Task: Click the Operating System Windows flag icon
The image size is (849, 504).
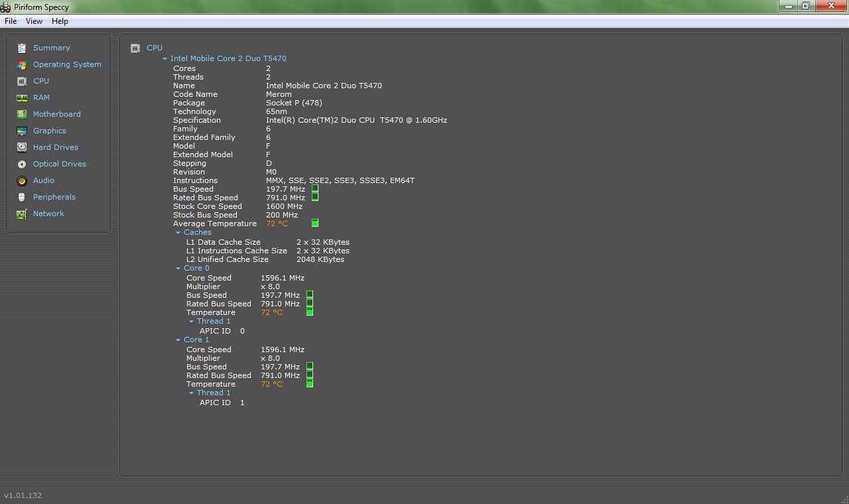Action: tap(22, 64)
